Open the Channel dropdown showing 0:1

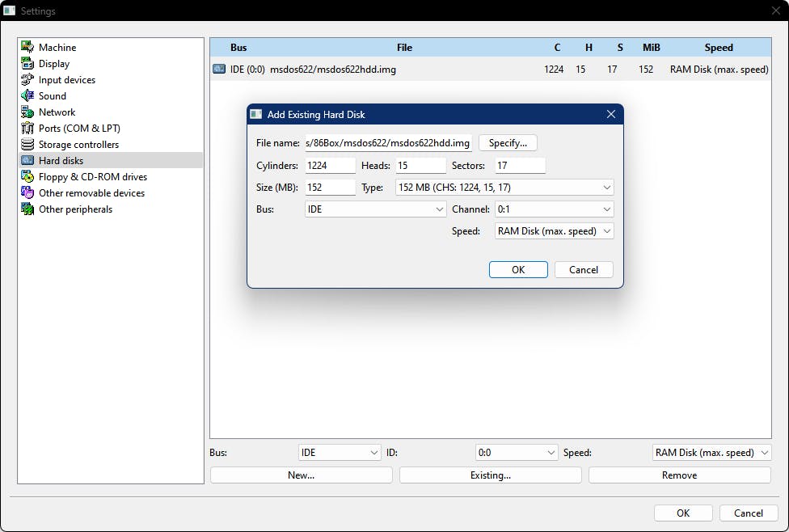click(554, 209)
